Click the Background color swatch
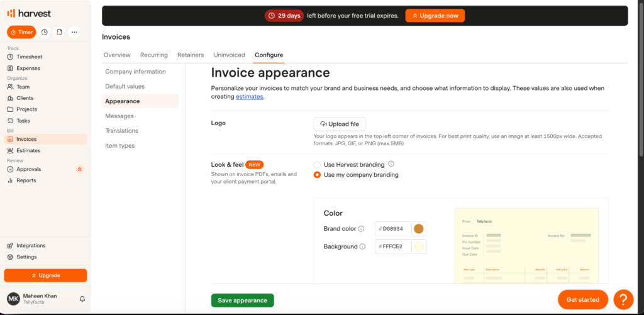This screenshot has width=644, height=315. click(418, 246)
